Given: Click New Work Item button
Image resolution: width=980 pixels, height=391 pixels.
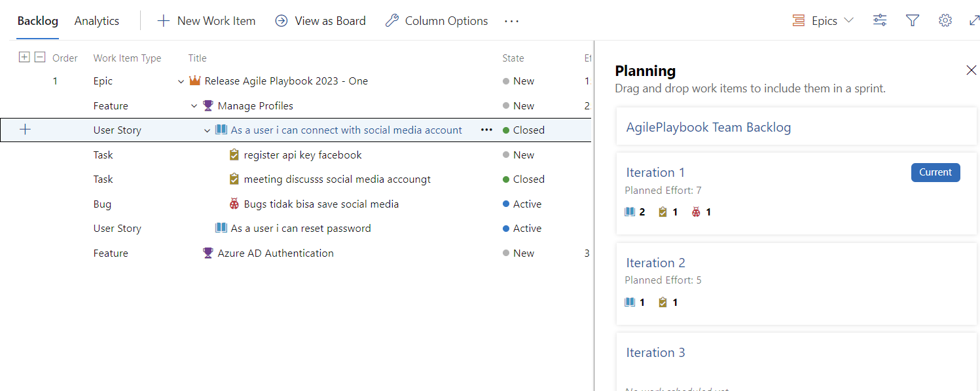Looking at the screenshot, I should tap(206, 21).
